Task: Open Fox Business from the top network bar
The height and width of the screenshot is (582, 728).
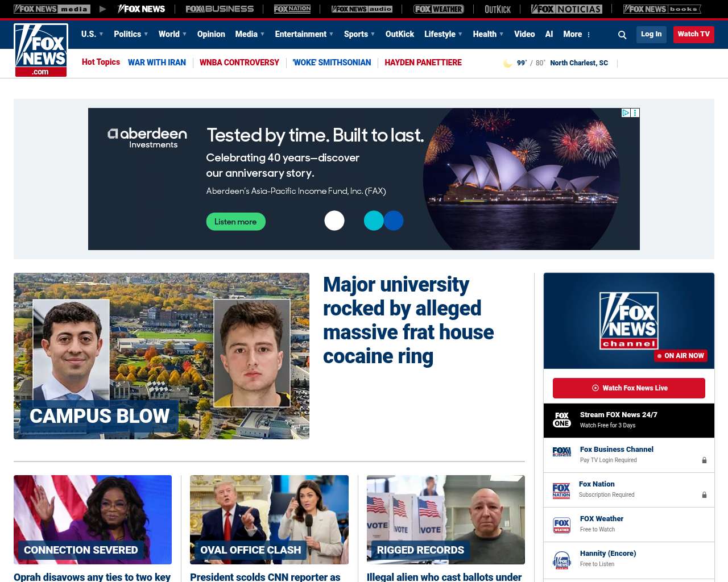Action: 220,9
